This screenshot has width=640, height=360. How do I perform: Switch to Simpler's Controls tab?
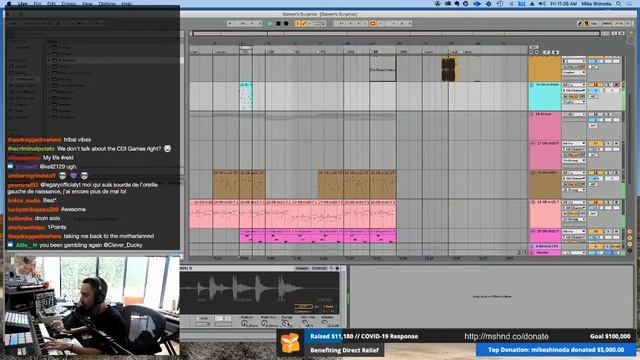pyautogui.click(x=318, y=268)
